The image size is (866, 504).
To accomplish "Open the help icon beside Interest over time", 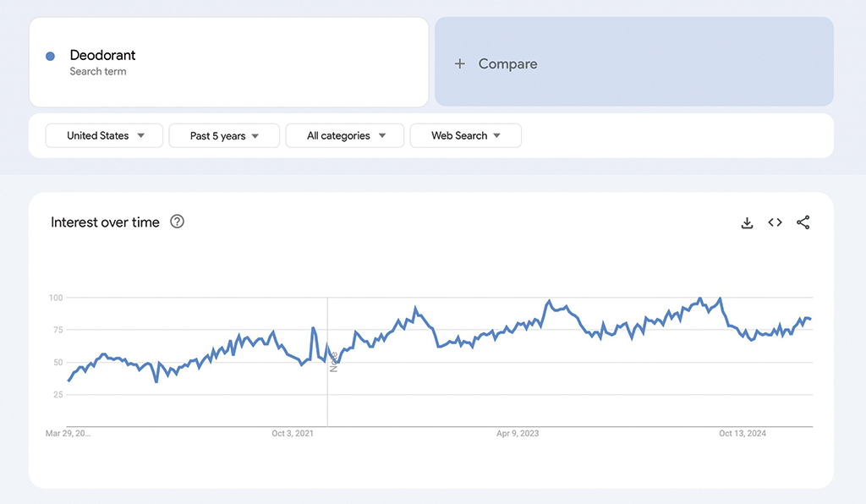I will pos(177,222).
